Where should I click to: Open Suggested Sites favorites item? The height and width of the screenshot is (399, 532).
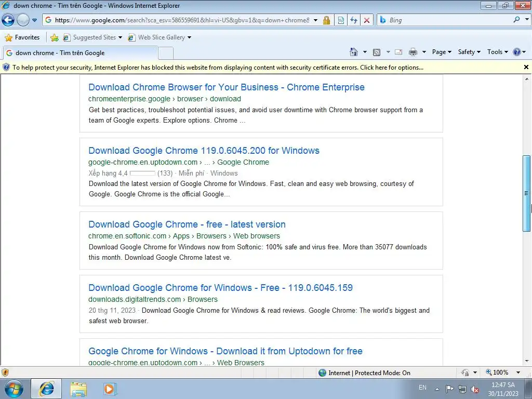pos(92,37)
